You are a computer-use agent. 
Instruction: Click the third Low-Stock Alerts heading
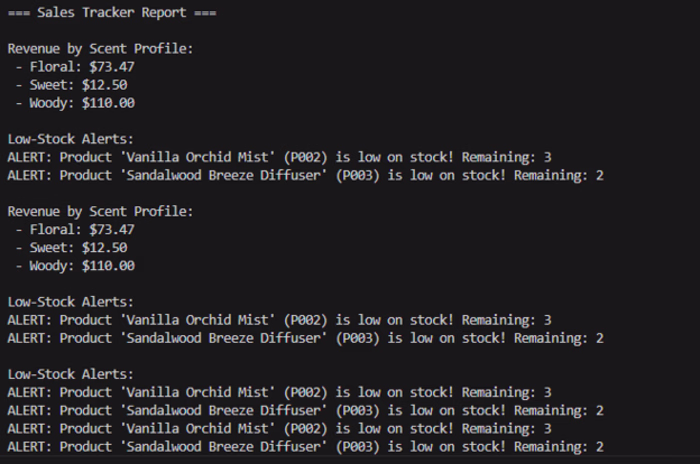click(x=71, y=374)
